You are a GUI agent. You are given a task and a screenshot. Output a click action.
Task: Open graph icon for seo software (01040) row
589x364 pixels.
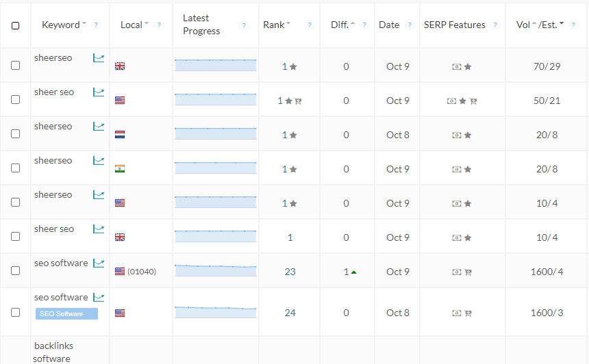99,263
